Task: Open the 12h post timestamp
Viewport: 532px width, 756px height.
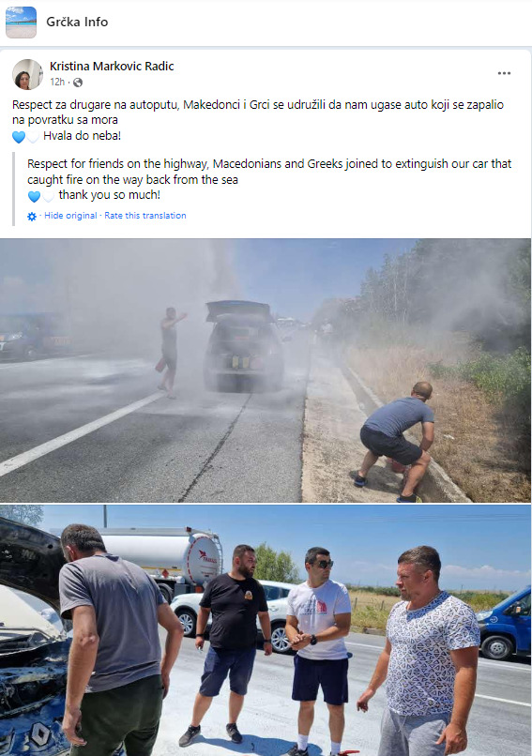Action: coord(57,82)
